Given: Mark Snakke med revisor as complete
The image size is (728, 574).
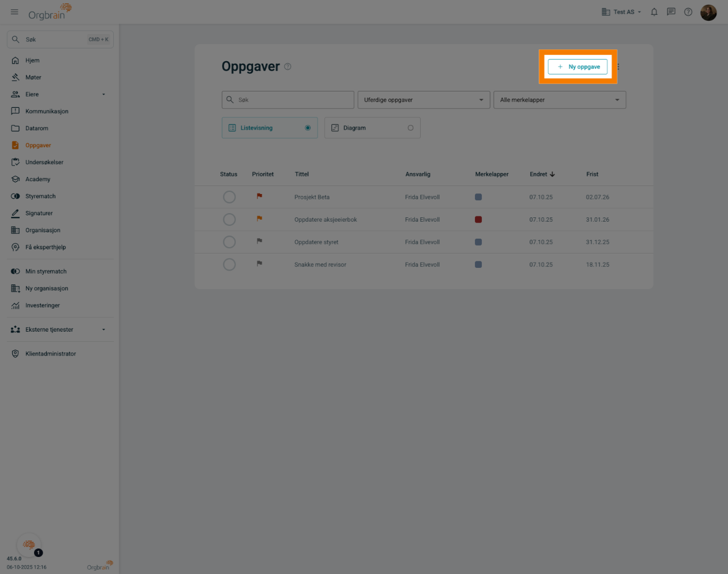Looking at the screenshot, I should pos(229,265).
